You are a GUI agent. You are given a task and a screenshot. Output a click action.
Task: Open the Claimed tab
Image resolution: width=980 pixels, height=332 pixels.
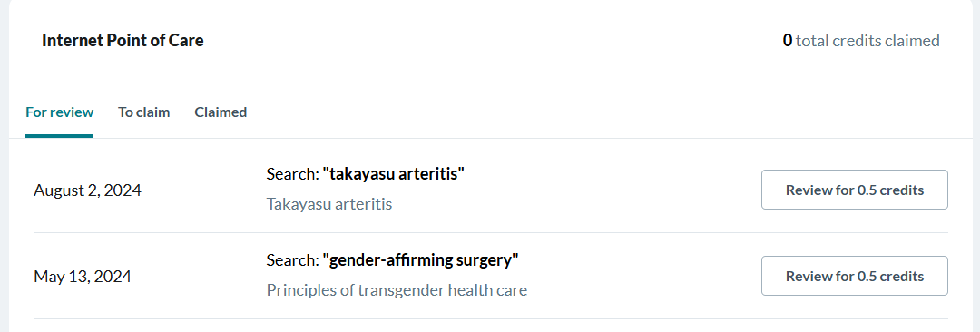[x=220, y=112]
